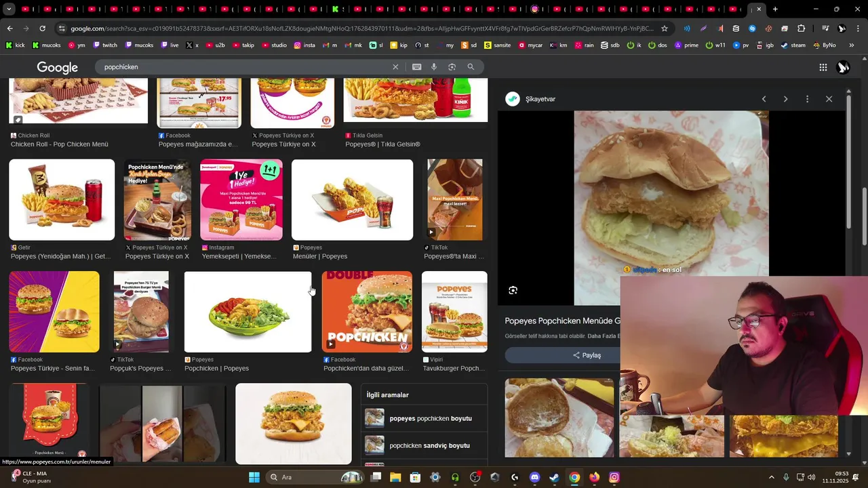Open the kick bookmark

[15, 45]
